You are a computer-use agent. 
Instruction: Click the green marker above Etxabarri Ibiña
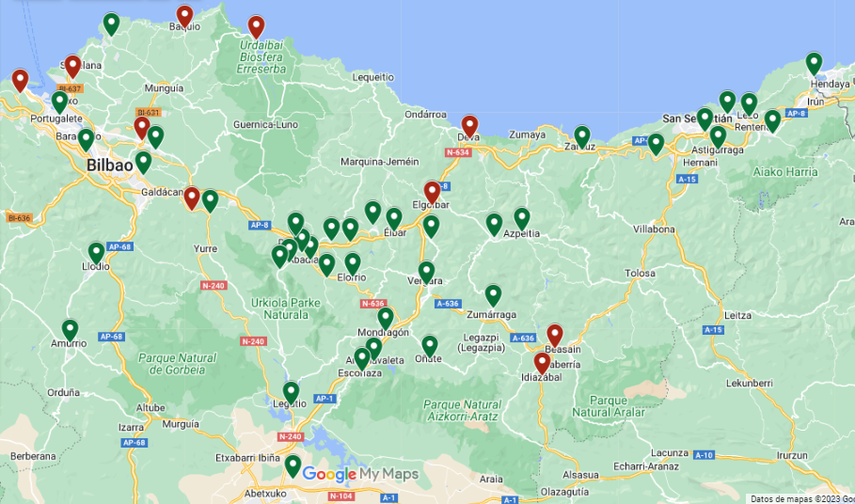pos(293,465)
